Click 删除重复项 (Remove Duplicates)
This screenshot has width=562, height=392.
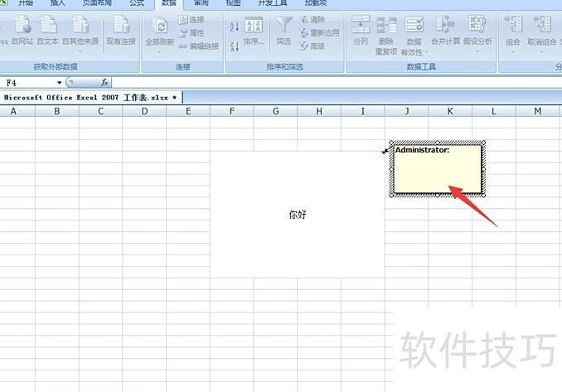click(386, 36)
